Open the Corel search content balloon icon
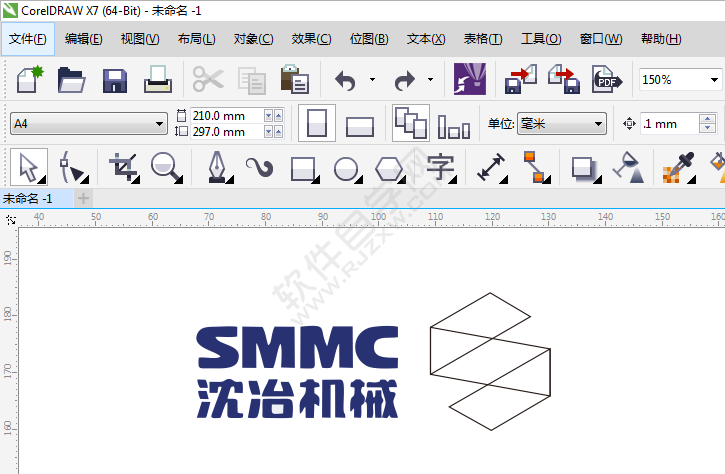The height and width of the screenshot is (474, 725). [x=470, y=79]
